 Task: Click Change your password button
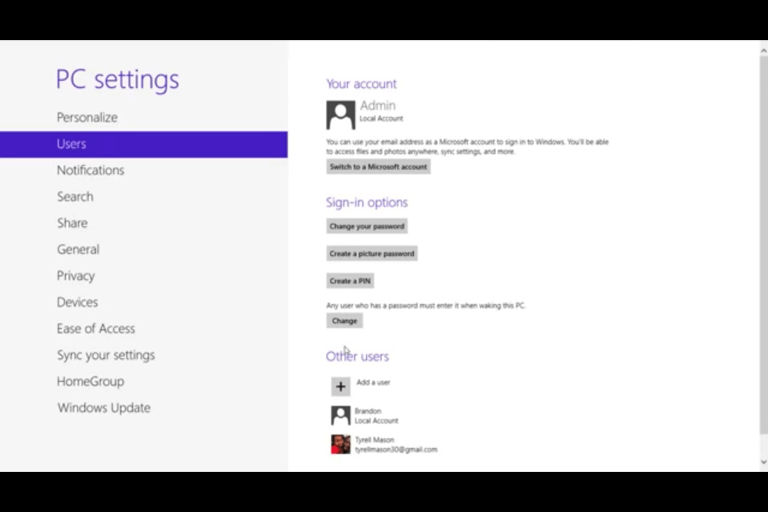[x=367, y=226]
